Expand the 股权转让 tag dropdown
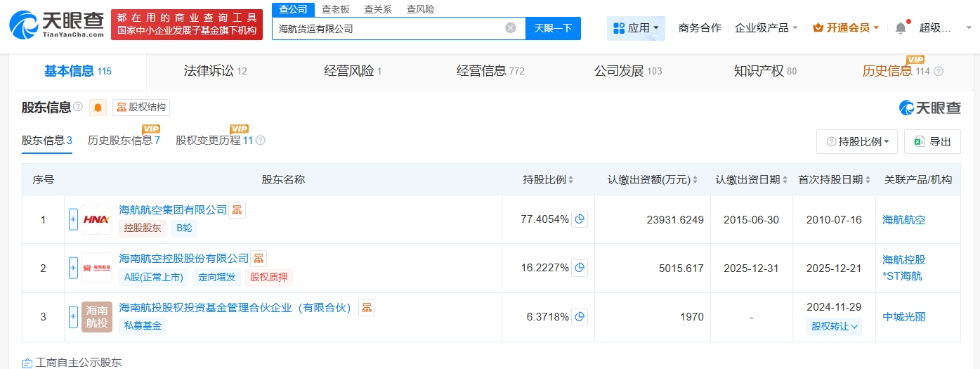The image size is (980, 369). 834,326
